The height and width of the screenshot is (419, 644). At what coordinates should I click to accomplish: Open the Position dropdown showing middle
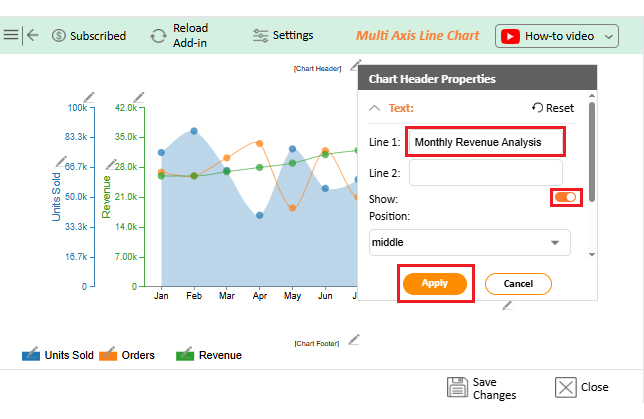click(469, 242)
